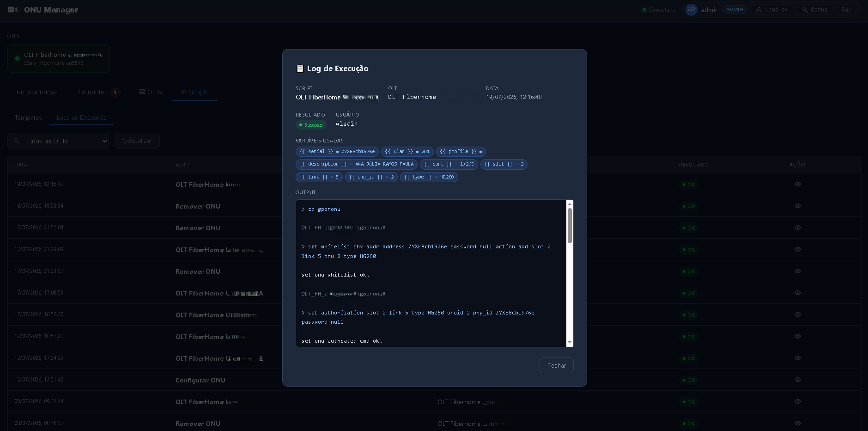
Task: Switch to the Scripts tab
Action: 194,92
